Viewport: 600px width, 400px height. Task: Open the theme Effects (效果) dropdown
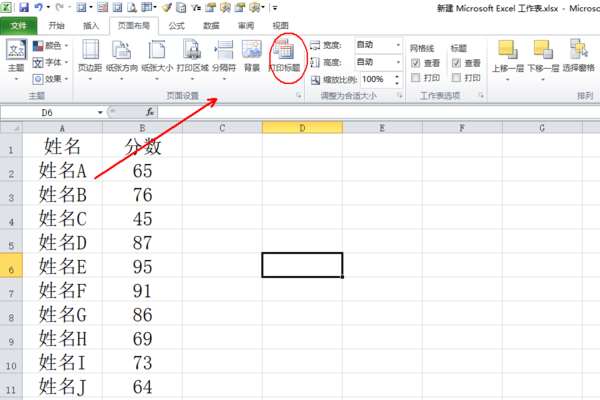51,79
